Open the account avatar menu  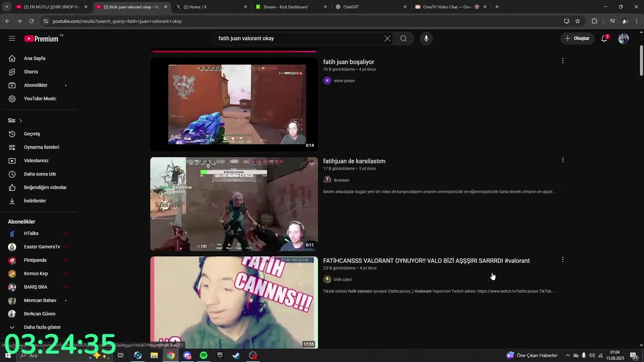click(x=623, y=39)
